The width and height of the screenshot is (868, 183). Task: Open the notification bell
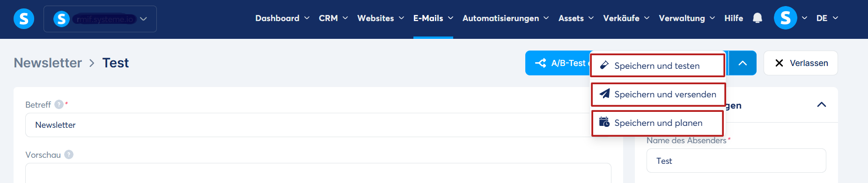pos(757,18)
